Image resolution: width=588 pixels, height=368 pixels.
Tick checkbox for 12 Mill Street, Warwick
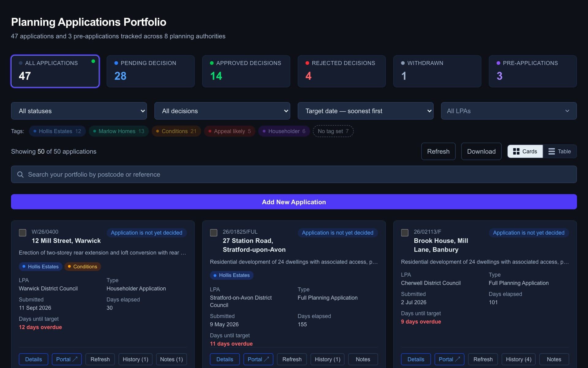22,233
